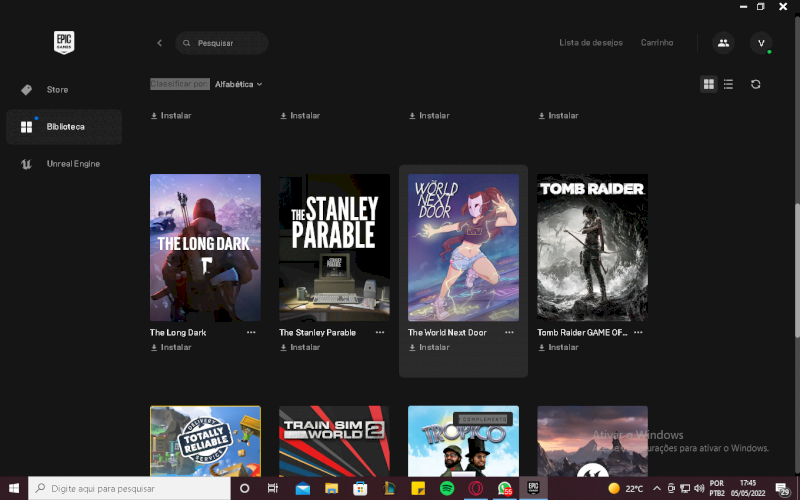Switch to list view
This screenshot has width=800, height=500.
(729, 84)
